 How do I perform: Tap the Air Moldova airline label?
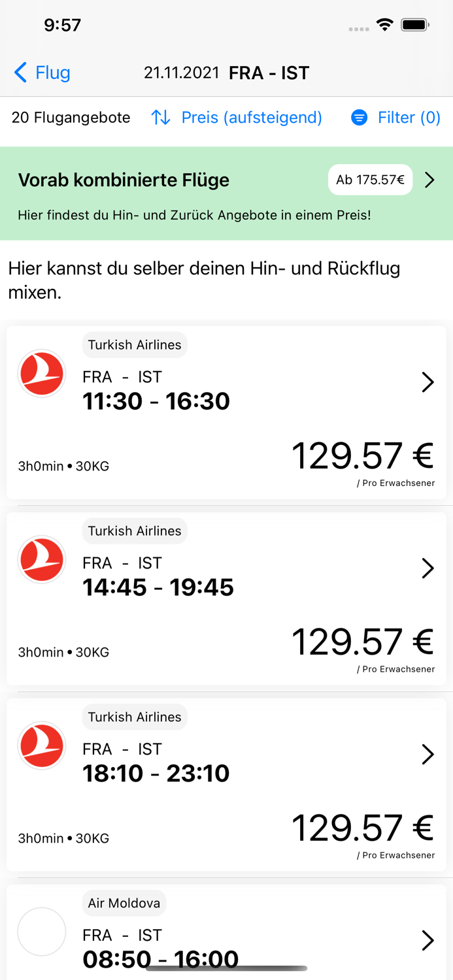(x=124, y=903)
